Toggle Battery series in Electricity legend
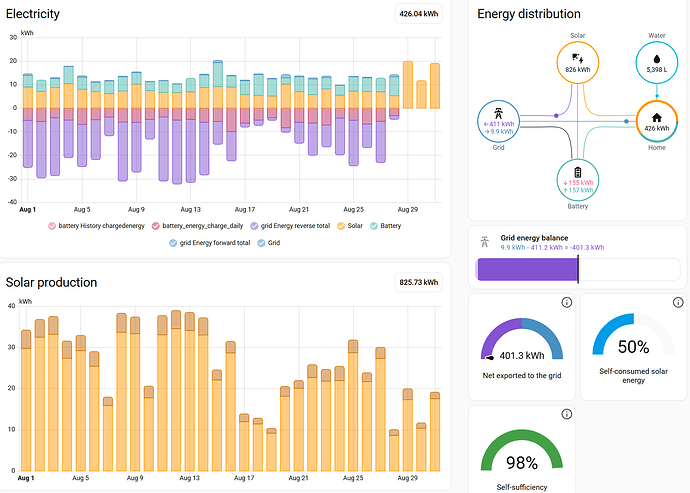 click(385, 226)
